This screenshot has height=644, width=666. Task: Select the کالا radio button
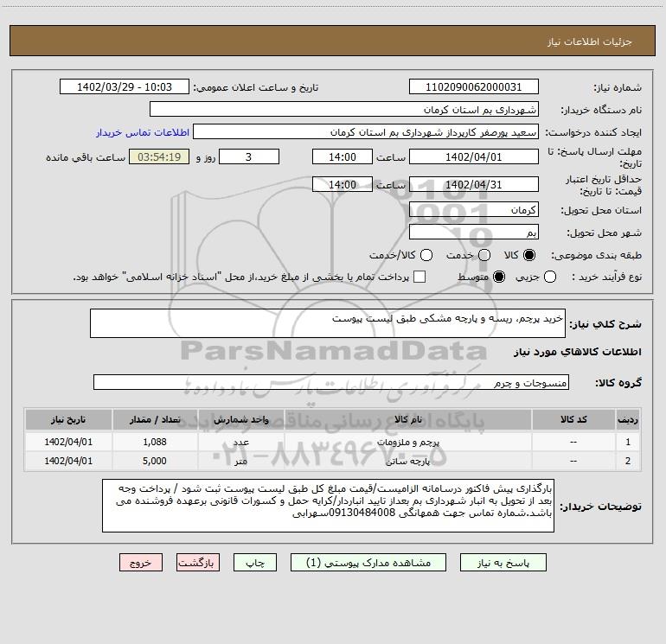tap(529, 255)
